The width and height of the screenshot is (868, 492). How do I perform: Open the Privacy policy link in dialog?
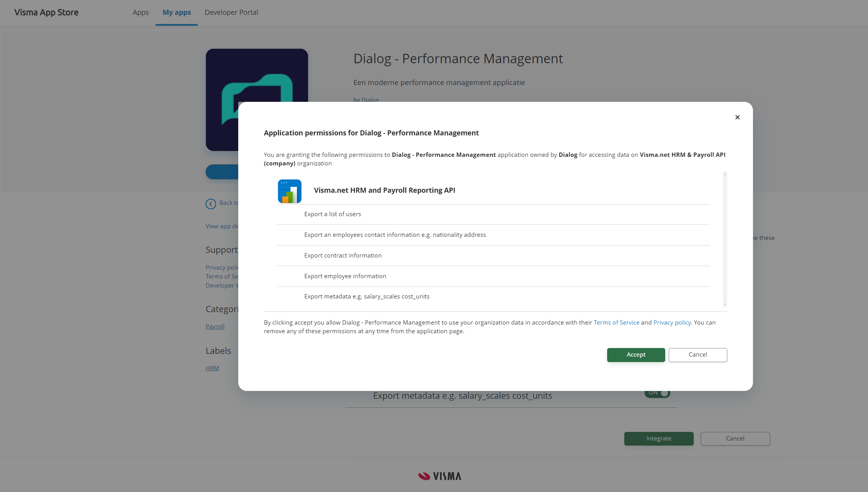click(672, 323)
